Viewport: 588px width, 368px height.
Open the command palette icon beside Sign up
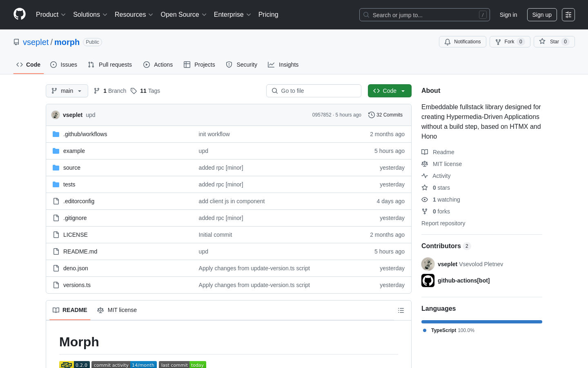568,15
